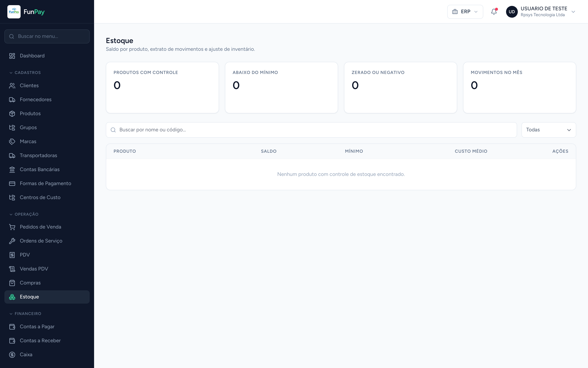This screenshot has width=588, height=368.
Task: Click the Grupos tree icon
Action: click(12, 128)
